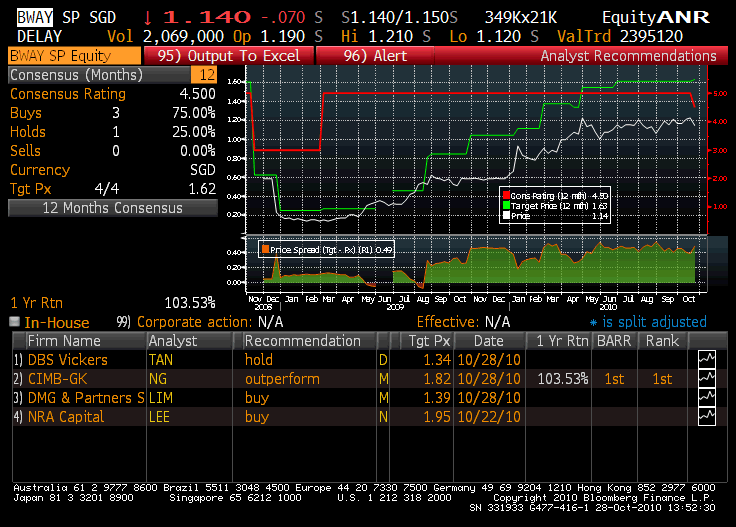Image resolution: width=736 pixels, height=527 pixels.
Task: Click the Holds 25.00% value
Action: [193, 132]
